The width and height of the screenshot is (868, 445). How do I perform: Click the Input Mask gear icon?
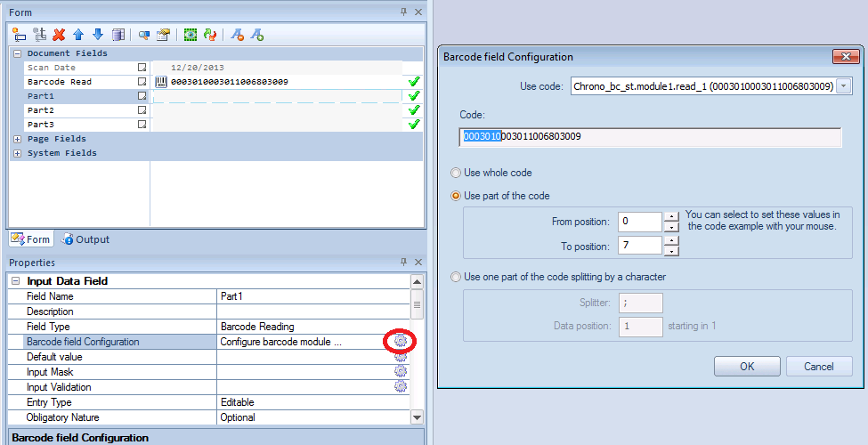point(401,372)
